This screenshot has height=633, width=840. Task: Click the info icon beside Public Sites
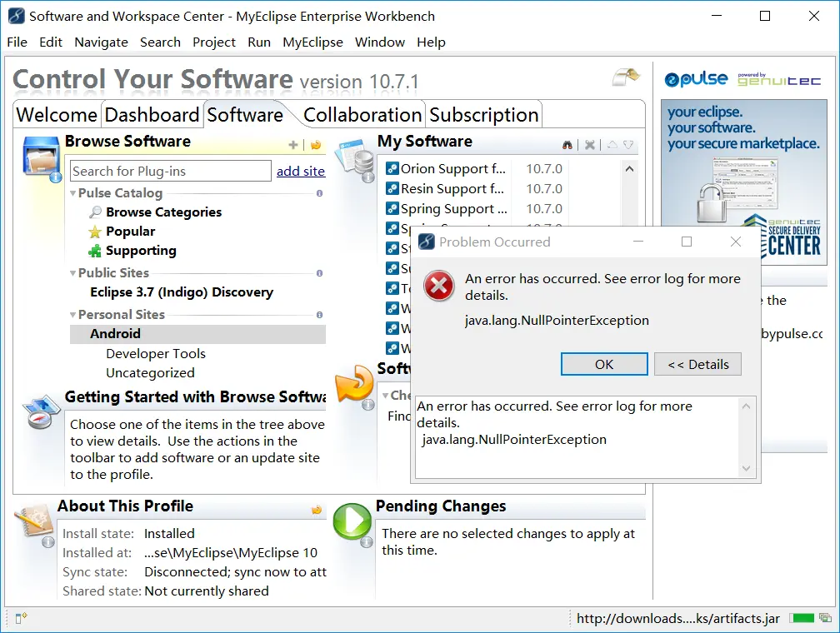(x=319, y=273)
